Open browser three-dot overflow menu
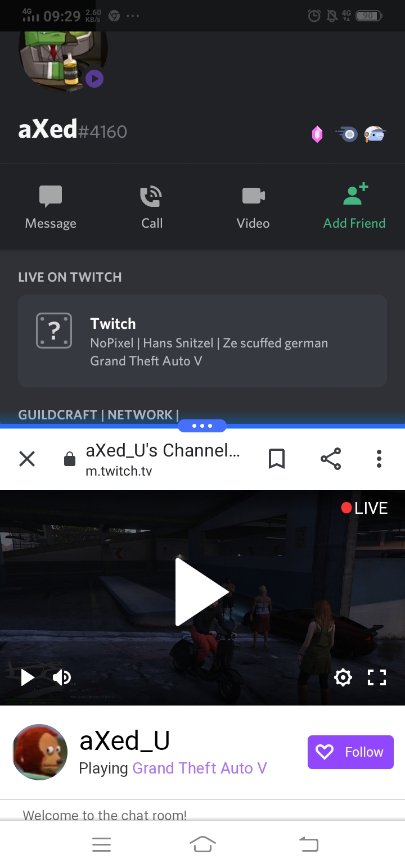Viewport: 405px width, 868px height. click(379, 459)
